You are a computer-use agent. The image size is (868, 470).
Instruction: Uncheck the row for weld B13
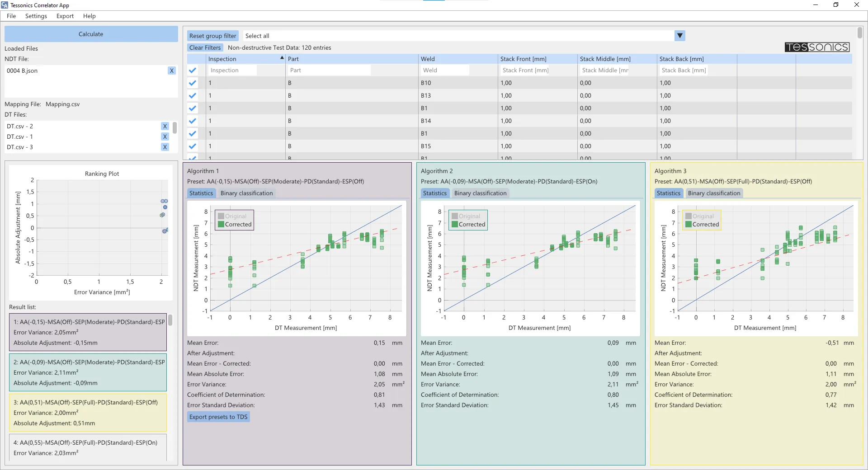pos(193,96)
